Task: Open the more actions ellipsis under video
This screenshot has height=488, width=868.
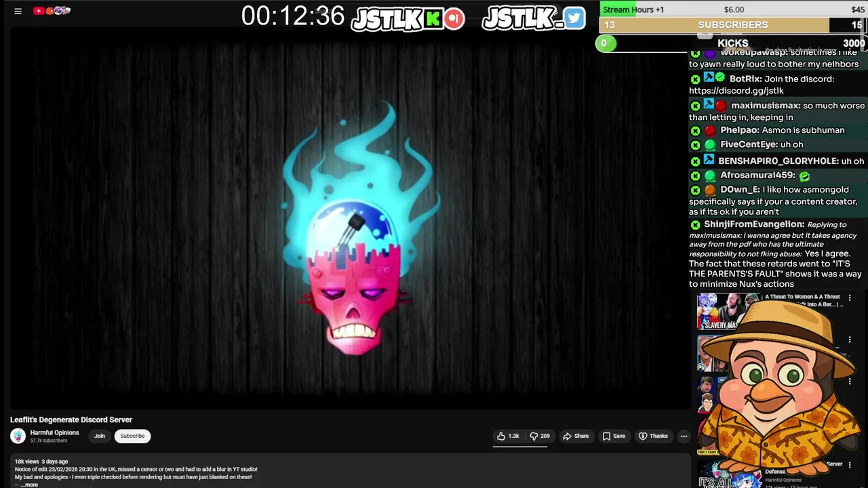Action: click(684, 436)
